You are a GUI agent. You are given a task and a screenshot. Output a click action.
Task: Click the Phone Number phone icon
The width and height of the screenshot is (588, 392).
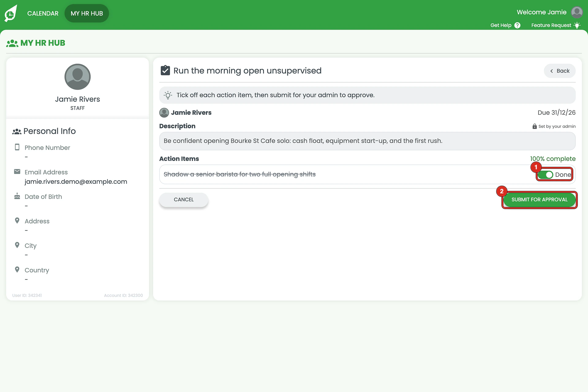[17, 147]
